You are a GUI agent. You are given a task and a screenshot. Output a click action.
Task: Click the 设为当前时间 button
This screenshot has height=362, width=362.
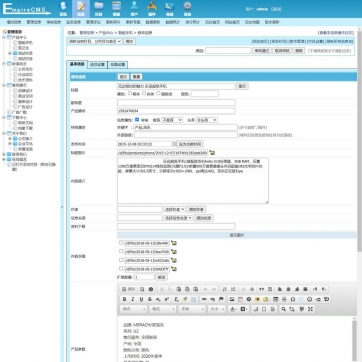coord(190,144)
